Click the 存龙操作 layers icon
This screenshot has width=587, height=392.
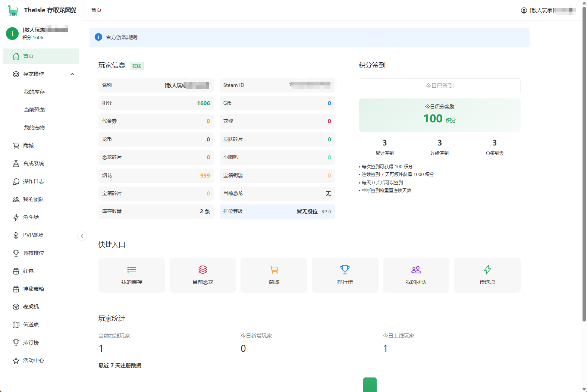tap(16, 74)
